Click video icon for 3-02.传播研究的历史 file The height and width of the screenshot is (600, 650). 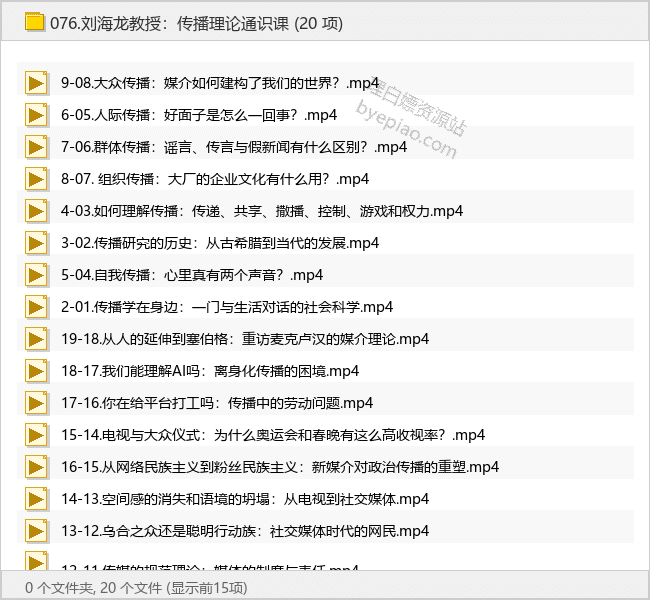tap(36, 243)
